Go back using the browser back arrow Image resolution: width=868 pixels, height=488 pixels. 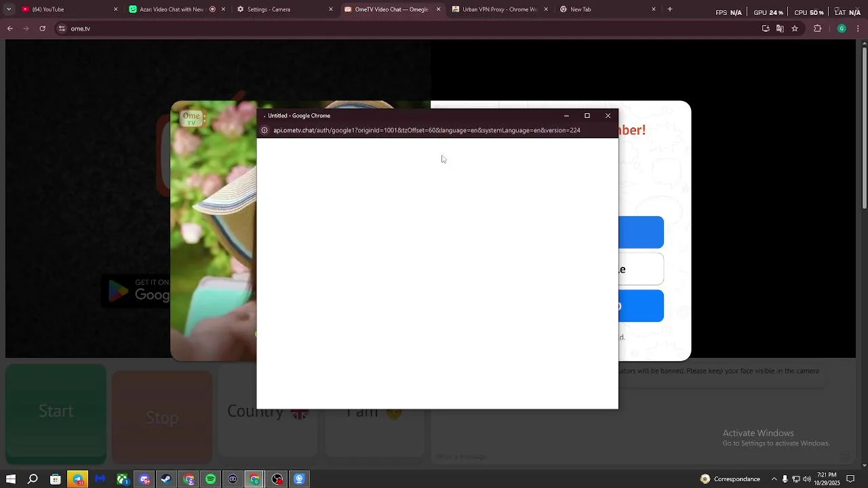[10, 28]
